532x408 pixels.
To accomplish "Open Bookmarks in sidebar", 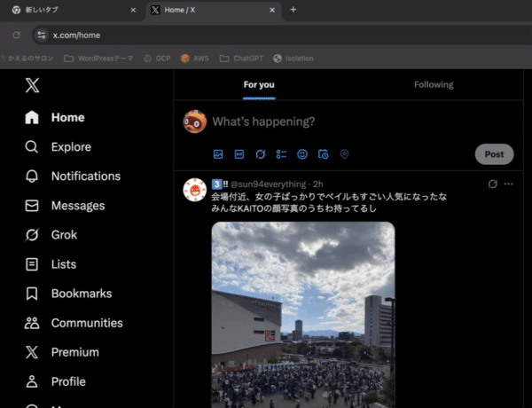I will click(68, 294).
